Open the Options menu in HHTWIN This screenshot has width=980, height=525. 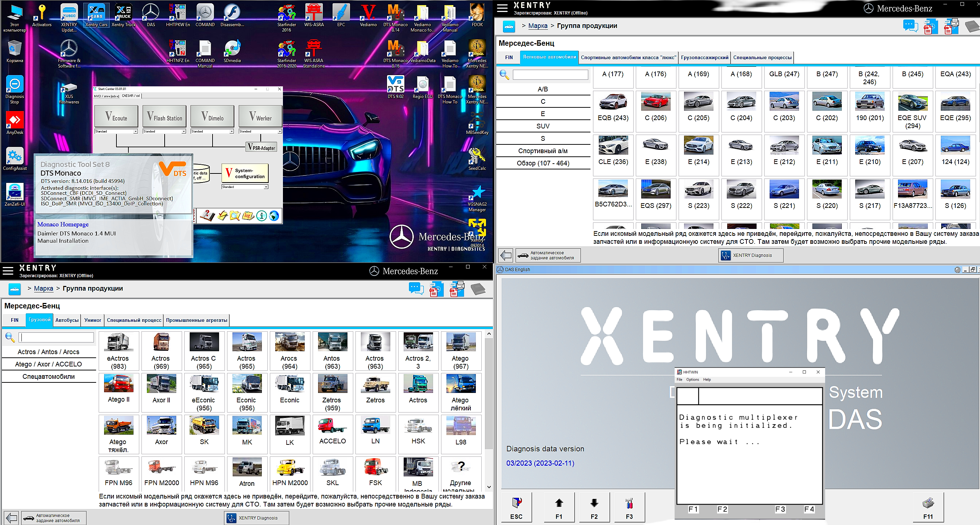pos(692,379)
